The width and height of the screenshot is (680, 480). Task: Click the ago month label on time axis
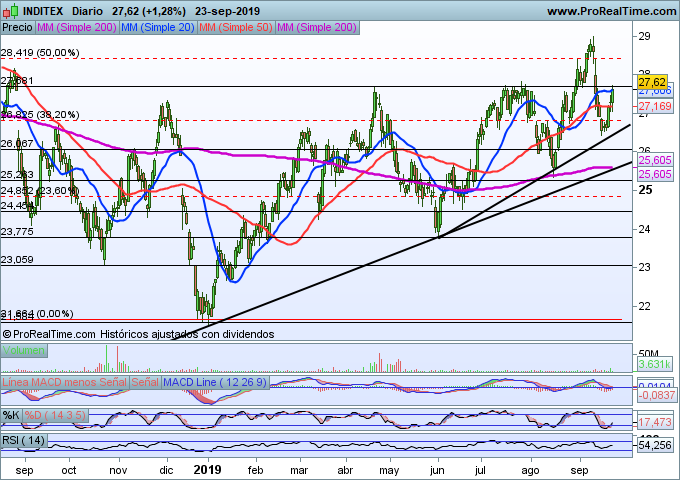(x=530, y=471)
